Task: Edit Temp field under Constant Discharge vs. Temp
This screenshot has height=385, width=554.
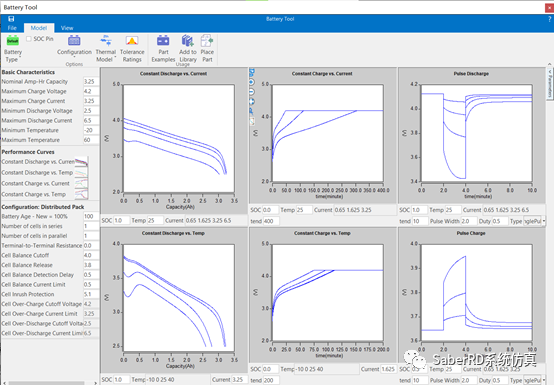Action: (178, 379)
